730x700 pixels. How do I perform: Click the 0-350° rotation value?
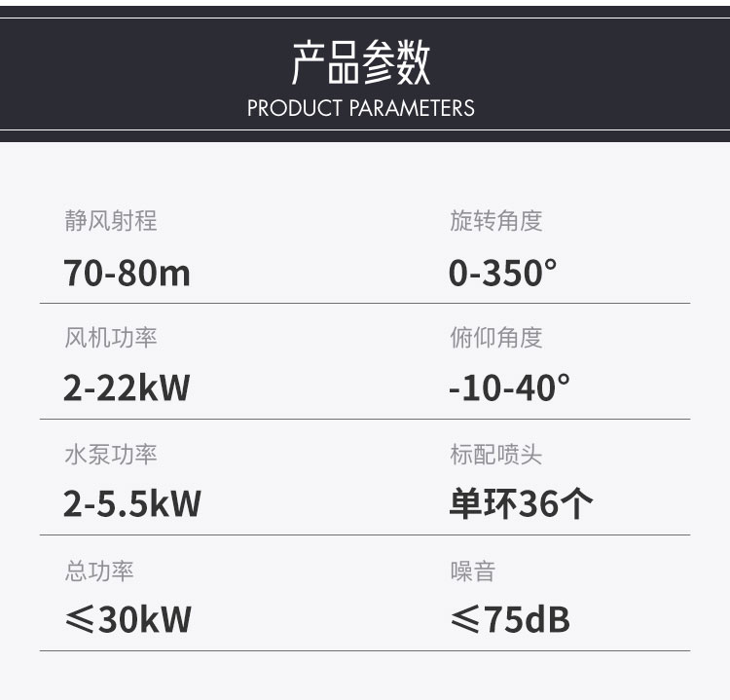point(502,273)
